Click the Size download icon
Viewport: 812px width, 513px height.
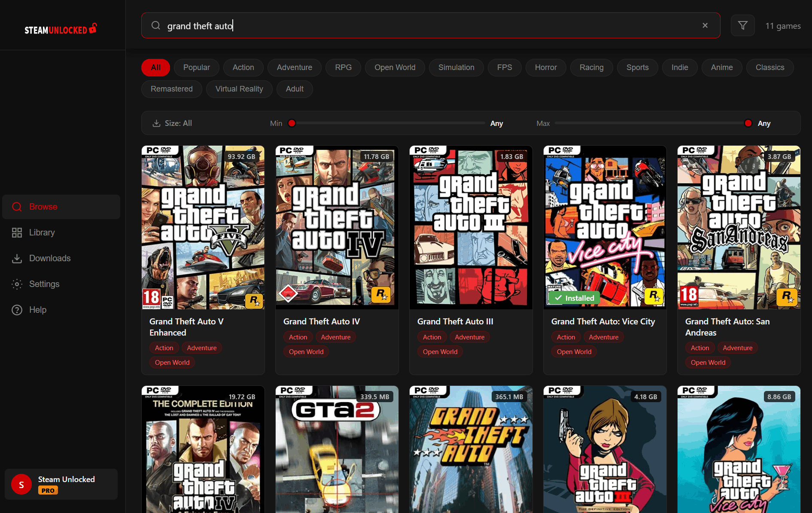tap(157, 123)
